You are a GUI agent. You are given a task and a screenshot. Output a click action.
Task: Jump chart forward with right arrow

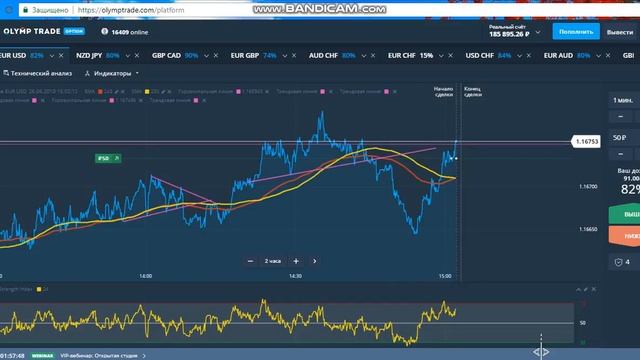point(314,261)
